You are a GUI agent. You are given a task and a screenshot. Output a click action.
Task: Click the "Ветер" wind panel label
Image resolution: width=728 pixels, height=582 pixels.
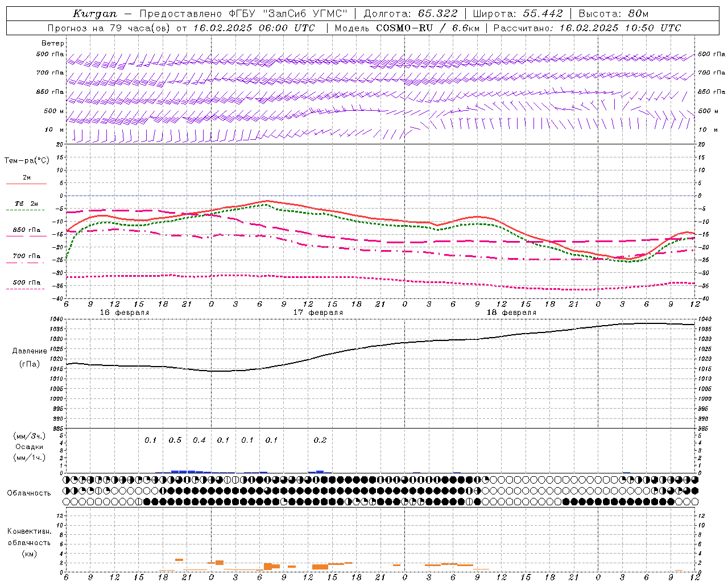[x=53, y=43]
